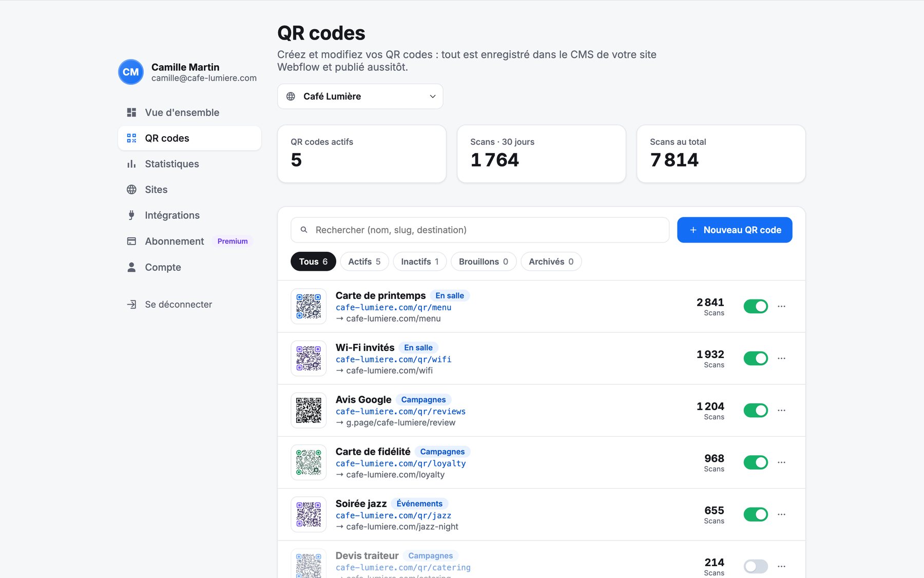Click the search magnifier icon

click(x=304, y=230)
